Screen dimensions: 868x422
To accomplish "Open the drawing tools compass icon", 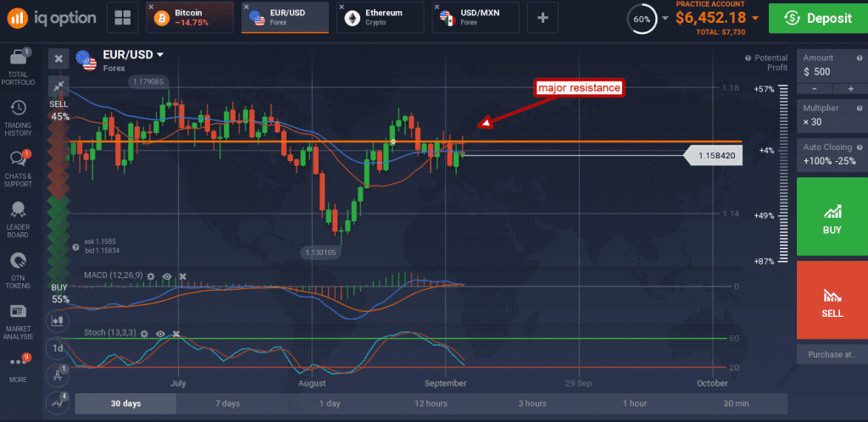I will (x=58, y=375).
